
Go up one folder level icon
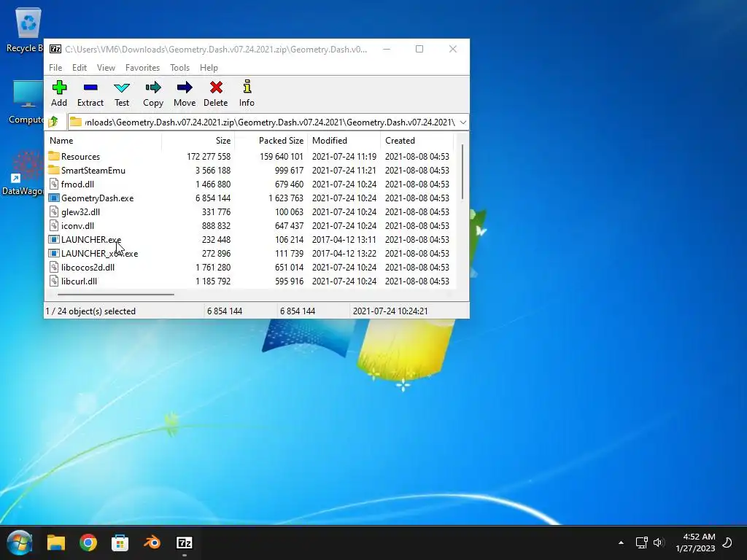pyautogui.click(x=53, y=122)
